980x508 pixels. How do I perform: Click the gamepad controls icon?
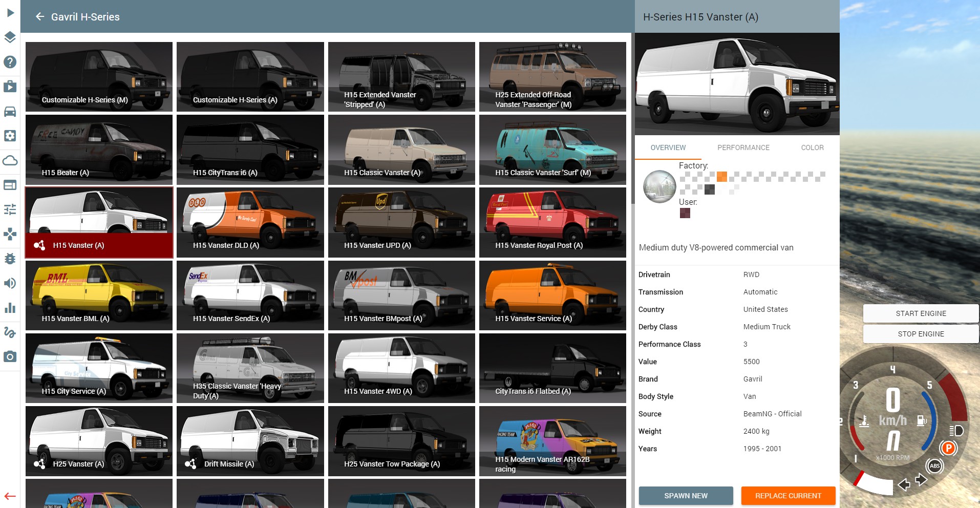pyautogui.click(x=10, y=234)
